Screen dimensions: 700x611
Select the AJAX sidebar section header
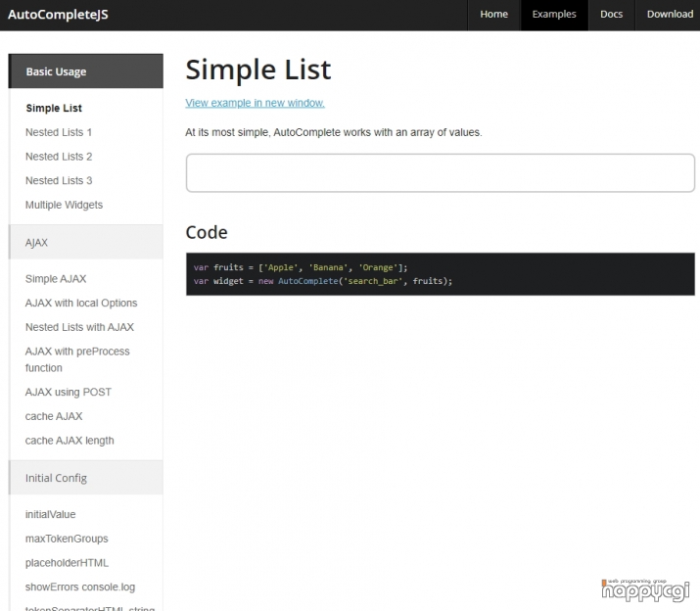86,242
